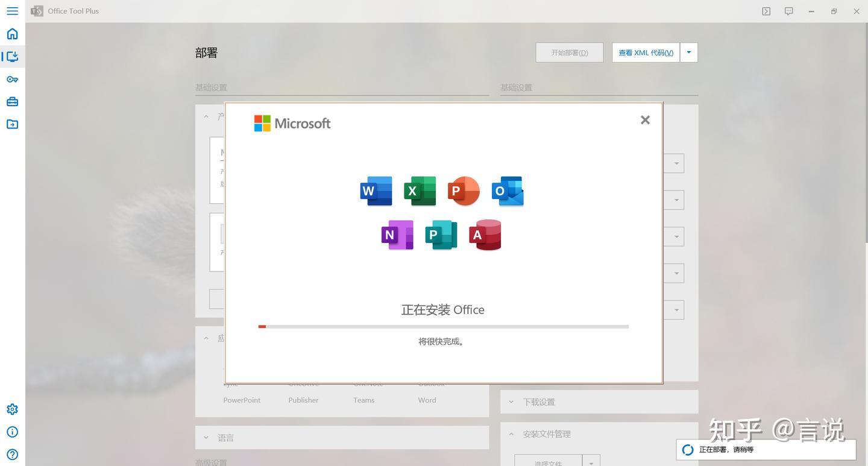
Task: Click the Home icon in the sidebar
Action: [x=12, y=34]
